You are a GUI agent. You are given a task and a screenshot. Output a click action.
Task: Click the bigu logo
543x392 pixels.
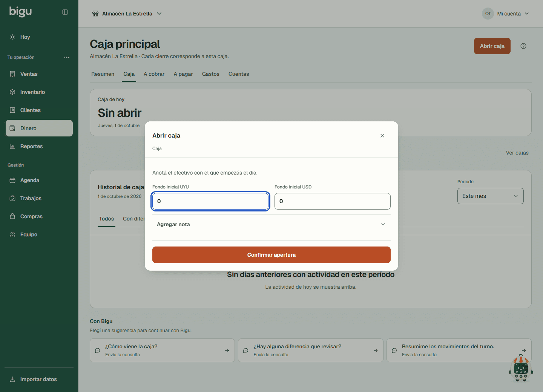click(20, 12)
